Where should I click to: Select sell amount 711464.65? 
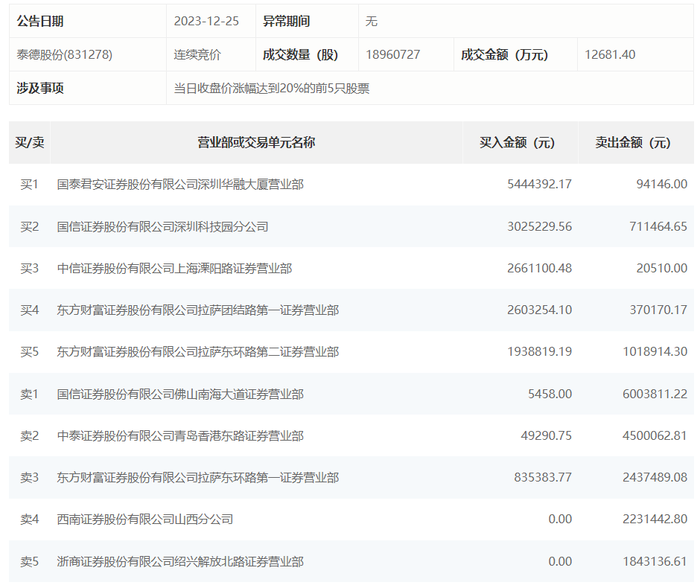[x=658, y=226]
